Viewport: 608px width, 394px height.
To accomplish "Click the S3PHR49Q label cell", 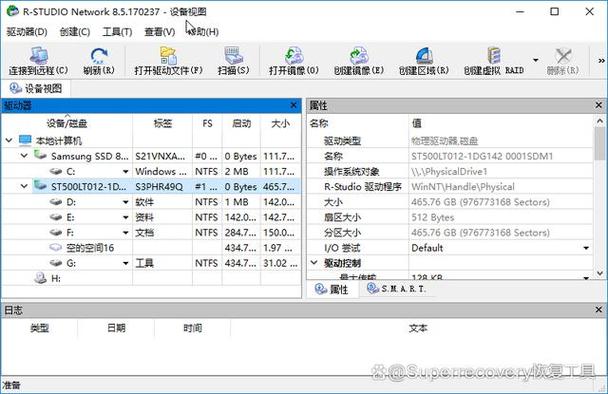I will click(x=162, y=187).
